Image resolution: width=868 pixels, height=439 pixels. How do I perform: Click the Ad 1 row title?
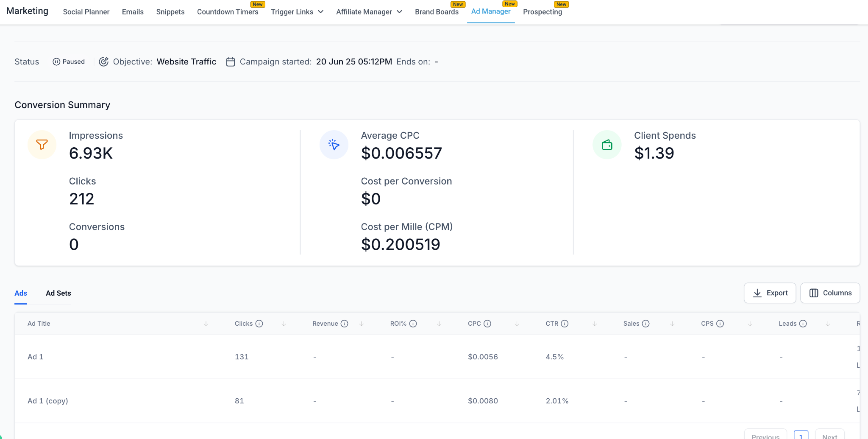(36, 357)
